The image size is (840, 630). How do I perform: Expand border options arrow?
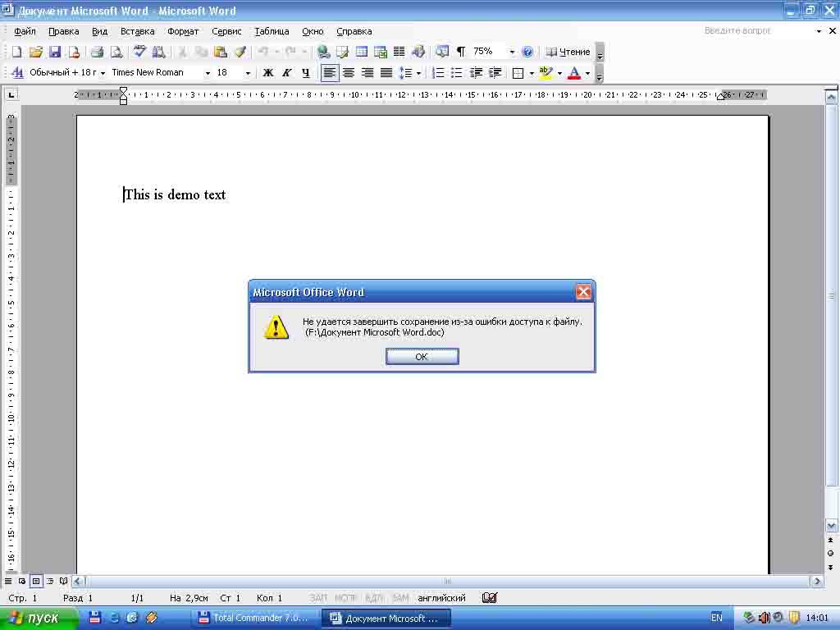[x=532, y=73]
